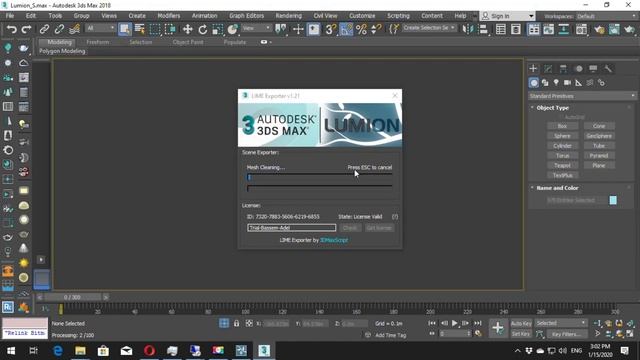Toggle Percent Snap in the toolbar
Viewport: 640px width, 360px height.
coord(361,29)
